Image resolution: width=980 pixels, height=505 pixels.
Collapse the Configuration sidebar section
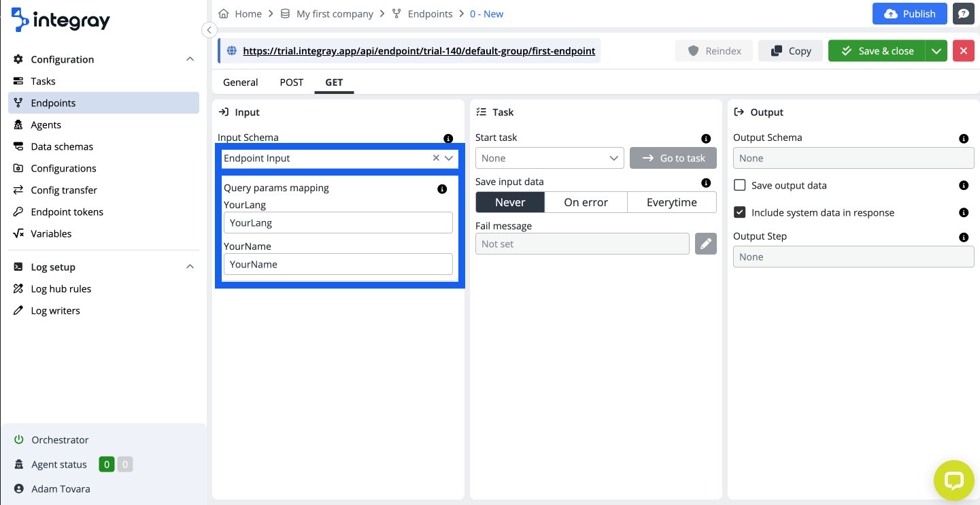(x=190, y=59)
